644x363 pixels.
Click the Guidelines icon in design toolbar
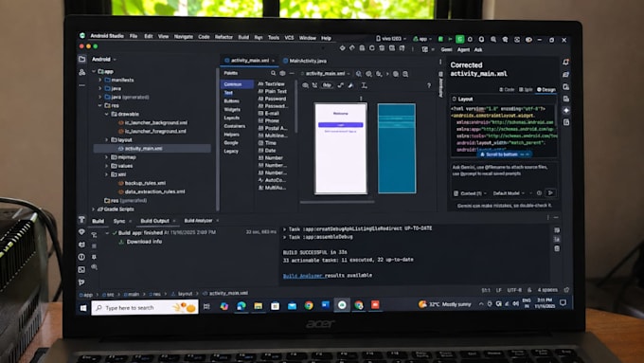point(364,85)
